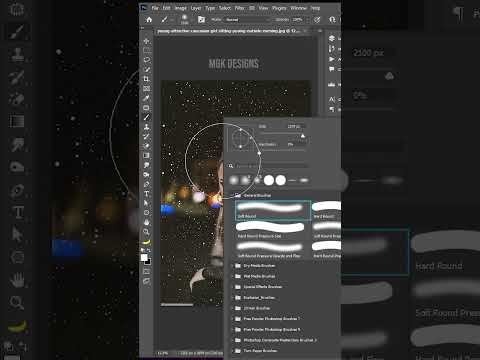This screenshot has height=360, width=480.
Task: Open the Brush Settings panel icon
Action: pyautogui.click(x=201, y=20)
